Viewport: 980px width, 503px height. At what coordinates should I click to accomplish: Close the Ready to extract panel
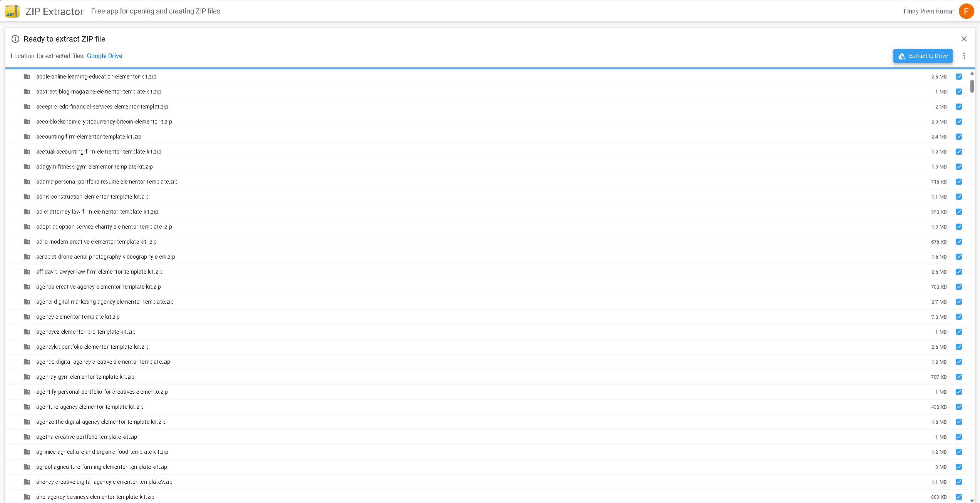click(964, 39)
